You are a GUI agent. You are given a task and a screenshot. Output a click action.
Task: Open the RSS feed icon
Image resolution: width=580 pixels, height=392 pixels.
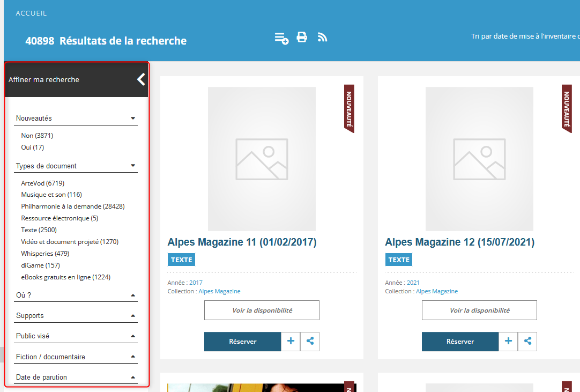click(322, 38)
